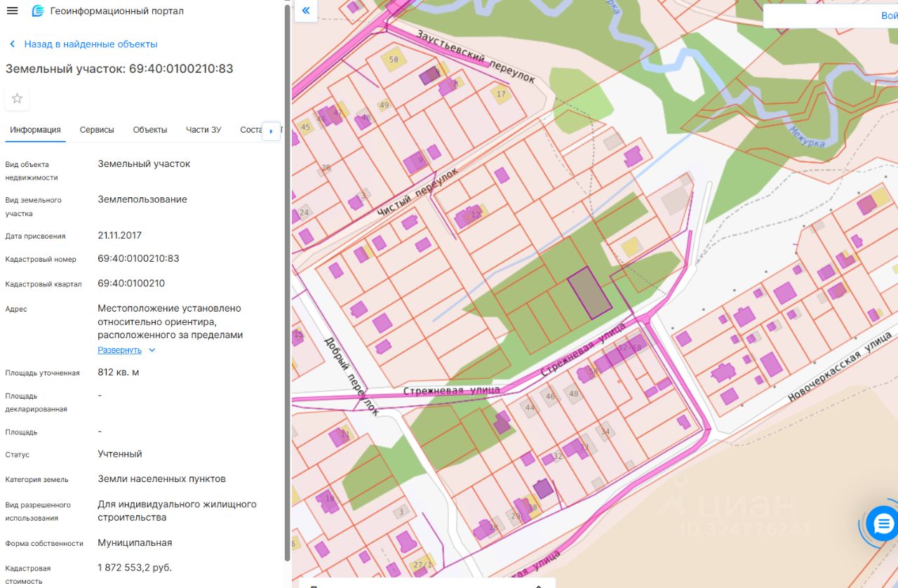Select building 12 by Чистый переулок
The height and width of the screenshot is (588, 898).
coord(471,215)
